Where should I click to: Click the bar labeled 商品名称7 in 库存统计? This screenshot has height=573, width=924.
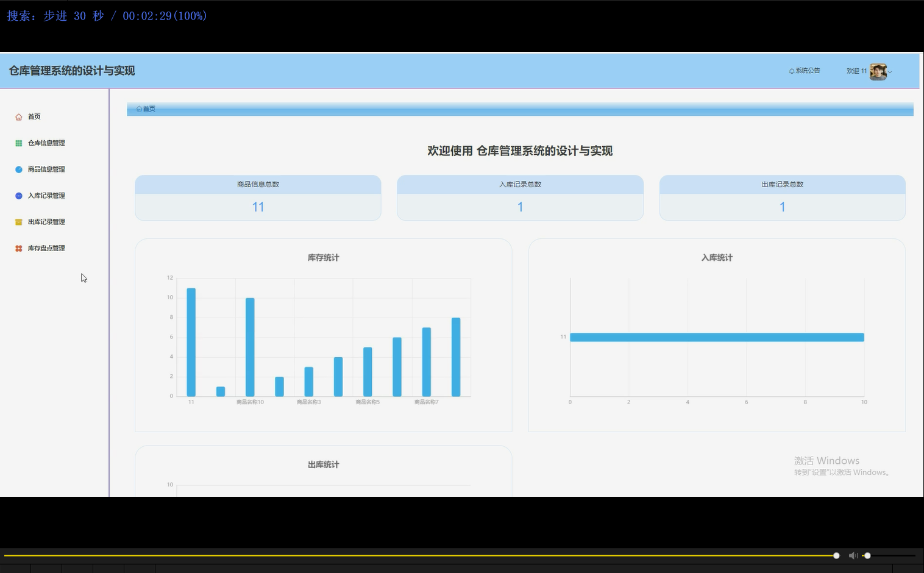(x=427, y=361)
